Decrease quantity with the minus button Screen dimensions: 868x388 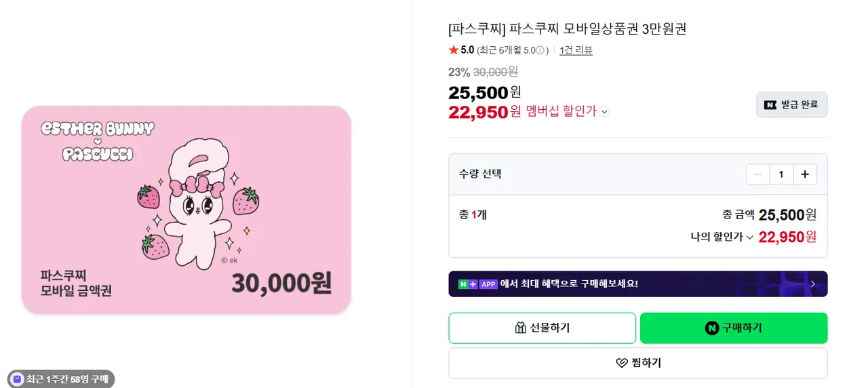pos(757,174)
